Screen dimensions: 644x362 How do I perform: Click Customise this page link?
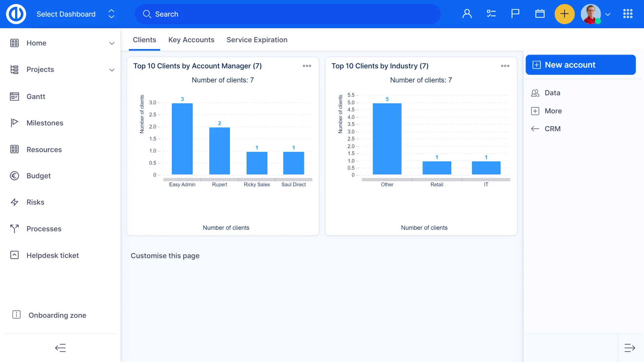pos(165,256)
